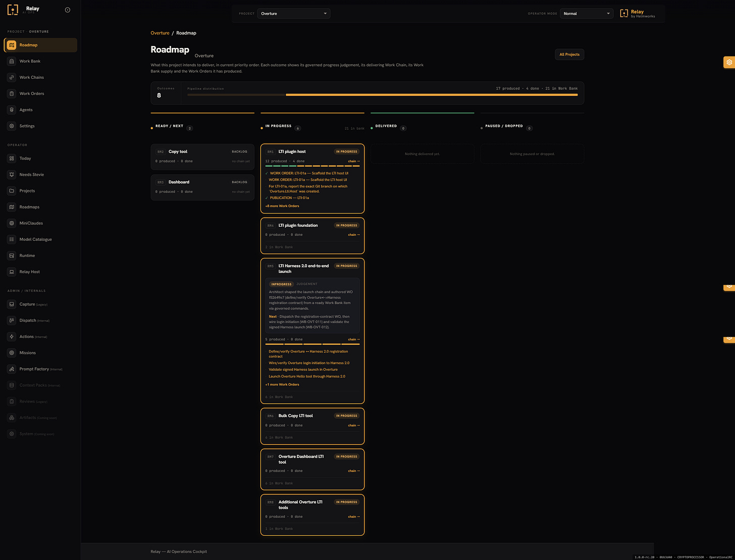Viewport: 735px width, 560px height.
Task: Click the Agents sidebar icon
Action: [x=12, y=110]
